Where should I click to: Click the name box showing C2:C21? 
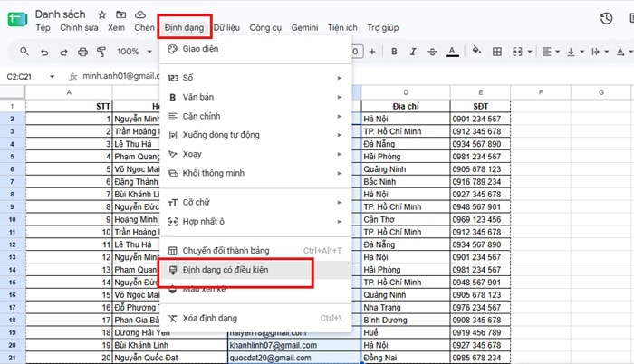19,76
